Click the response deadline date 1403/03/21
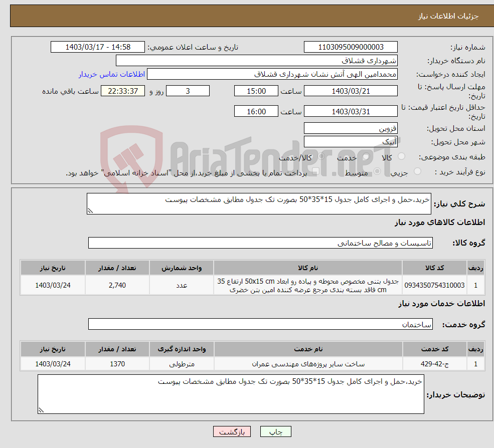 [351, 91]
